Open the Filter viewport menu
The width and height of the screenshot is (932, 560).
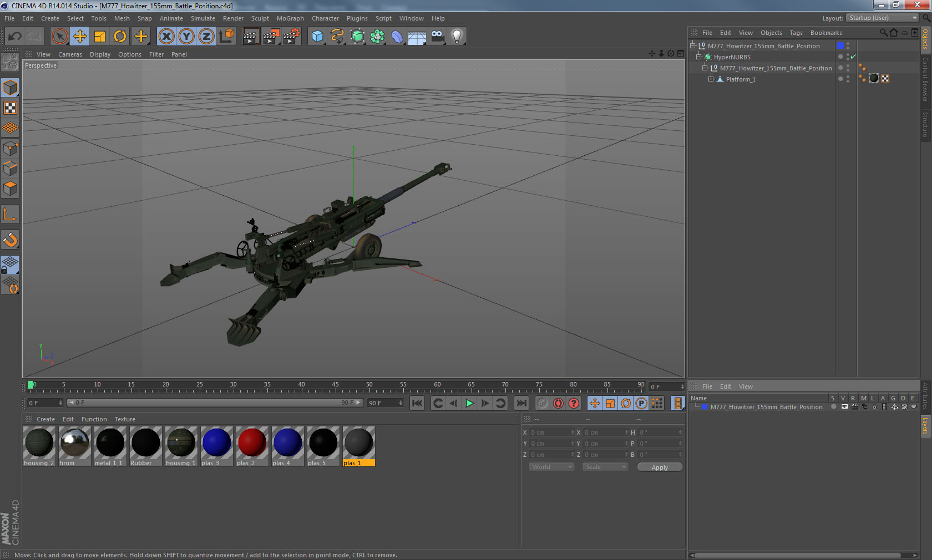(x=156, y=54)
